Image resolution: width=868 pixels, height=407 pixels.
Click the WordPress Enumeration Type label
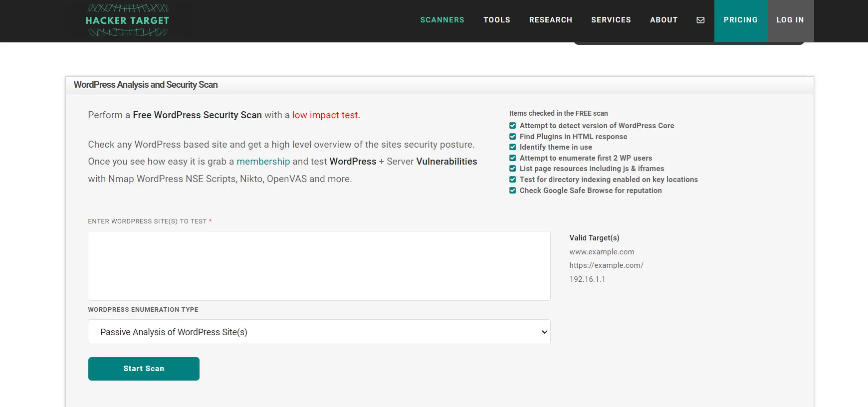[x=143, y=310]
